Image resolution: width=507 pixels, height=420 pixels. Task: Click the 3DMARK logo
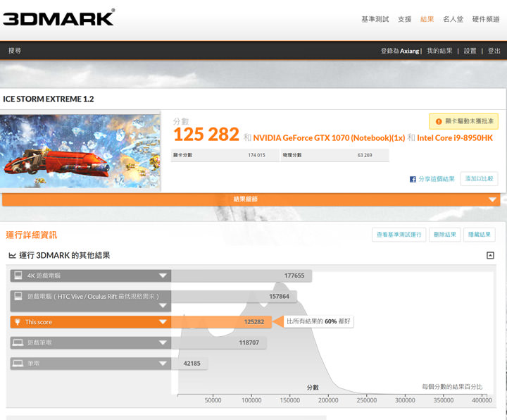tap(58, 18)
